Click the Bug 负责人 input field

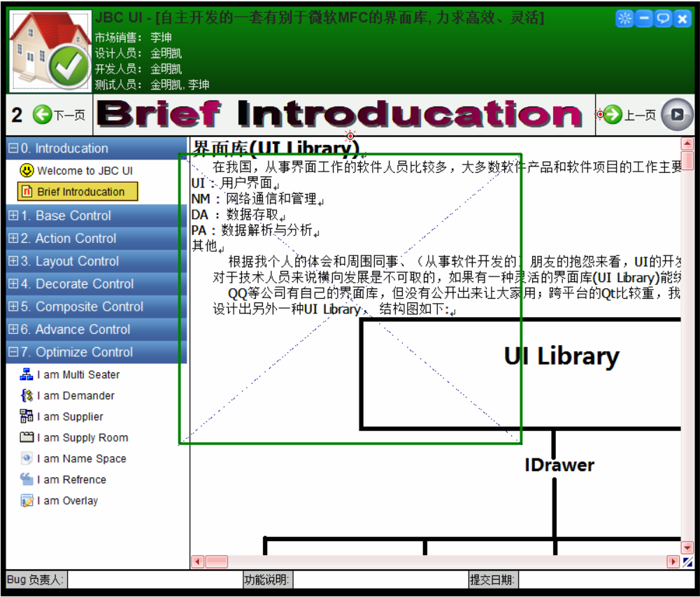tap(154, 580)
